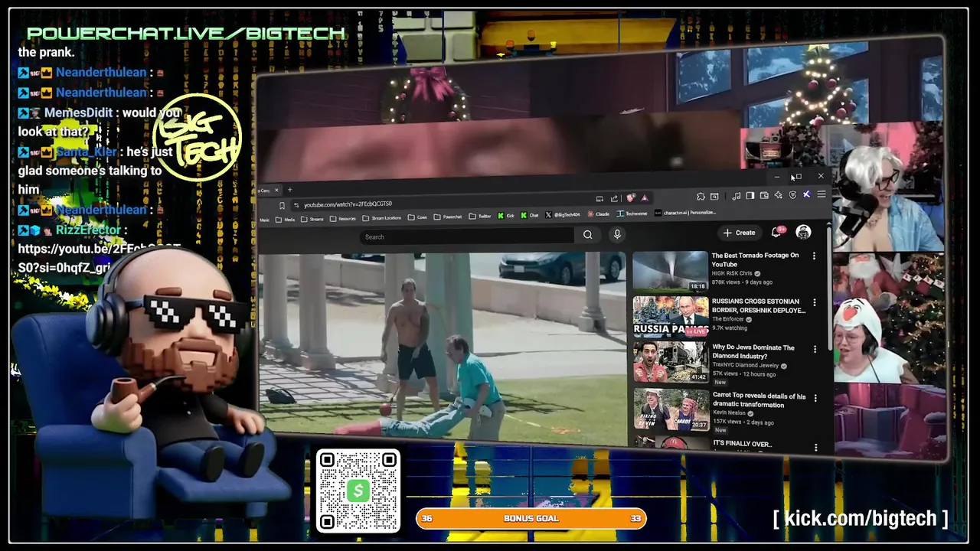This screenshot has height=551, width=980.
Task: Open the Media bookmarks folder
Action: coord(285,220)
